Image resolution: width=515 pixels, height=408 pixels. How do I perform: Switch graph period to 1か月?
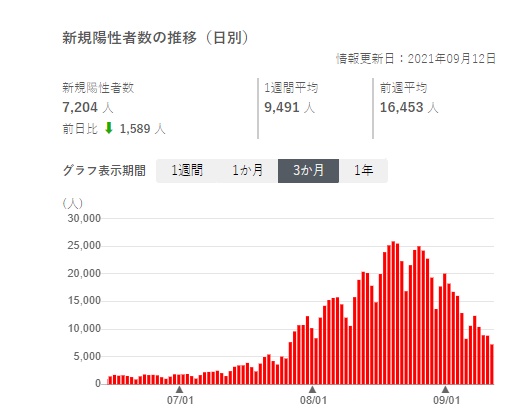coord(248,171)
